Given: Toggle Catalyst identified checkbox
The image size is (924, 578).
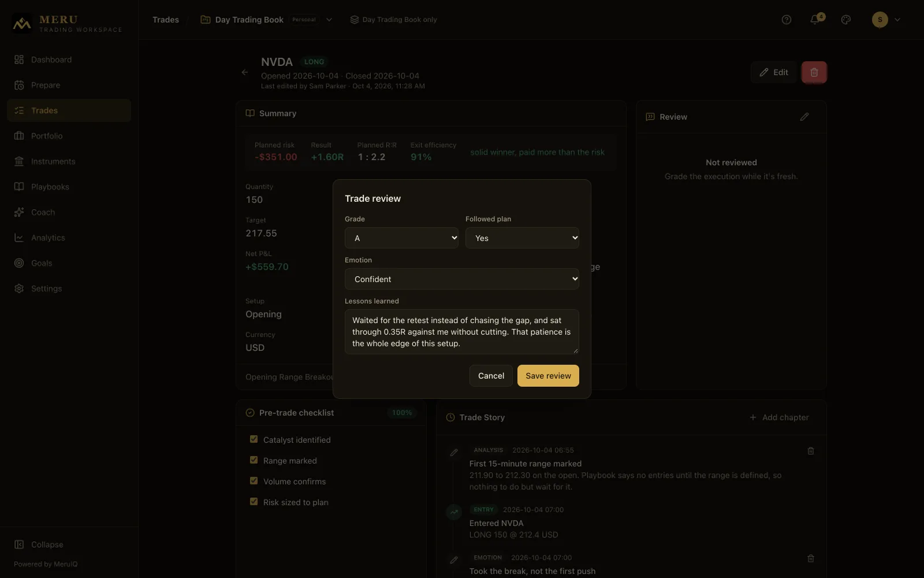Looking at the screenshot, I should pos(254,439).
